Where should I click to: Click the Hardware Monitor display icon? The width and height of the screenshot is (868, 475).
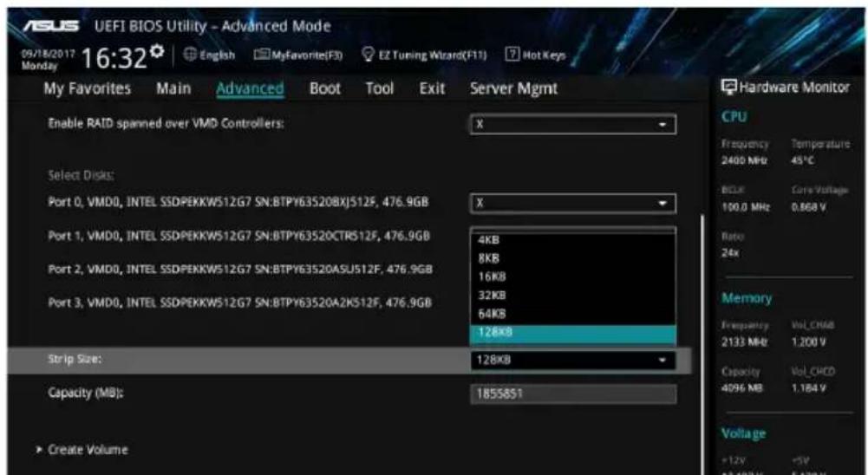click(729, 87)
